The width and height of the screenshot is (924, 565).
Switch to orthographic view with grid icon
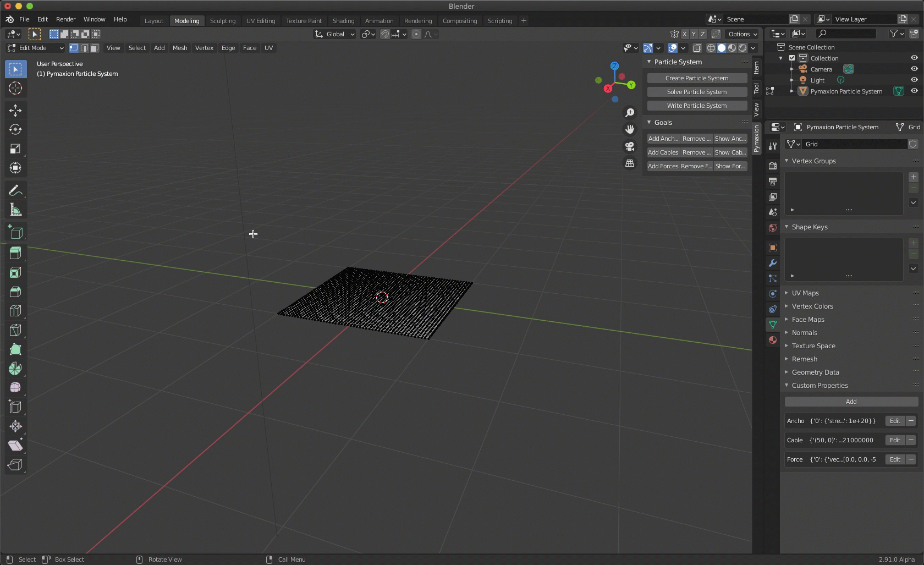coord(630,163)
